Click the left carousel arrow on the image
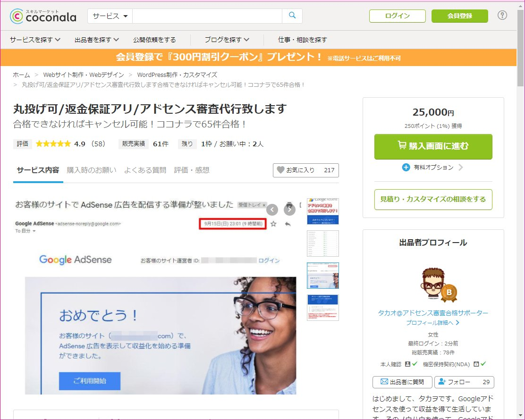 [272, 209]
